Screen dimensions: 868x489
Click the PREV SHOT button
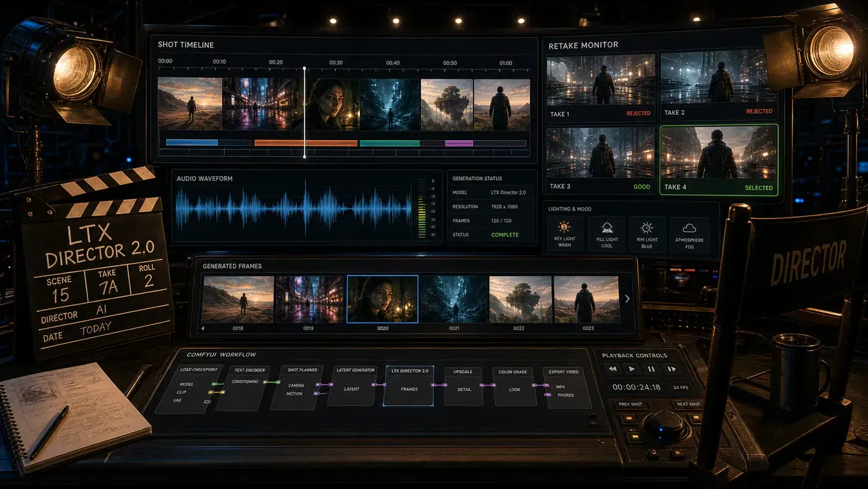click(631, 404)
